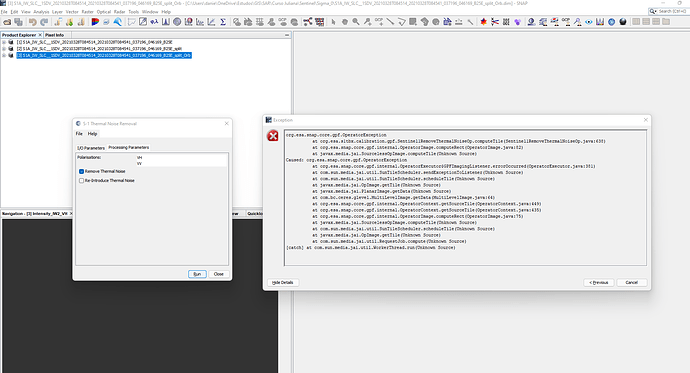
Task: Open the File menu in main menu bar
Action: coord(4,12)
